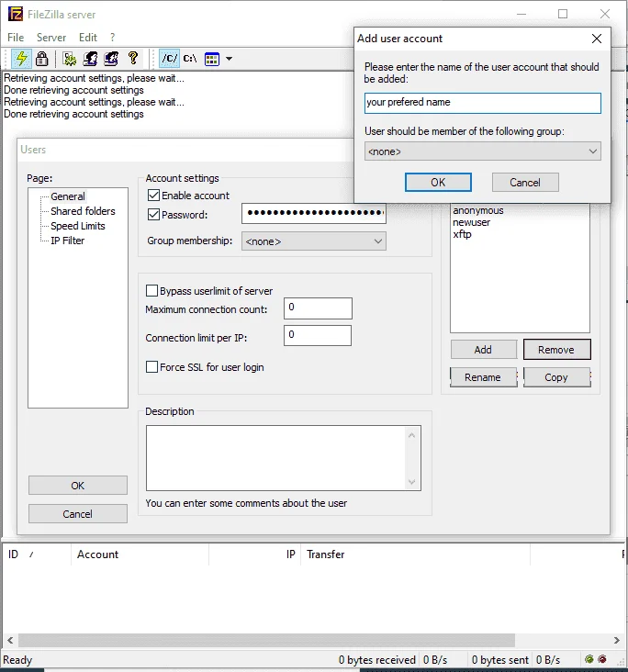Click first 'Done retrieving account settings' log line

click(x=73, y=90)
